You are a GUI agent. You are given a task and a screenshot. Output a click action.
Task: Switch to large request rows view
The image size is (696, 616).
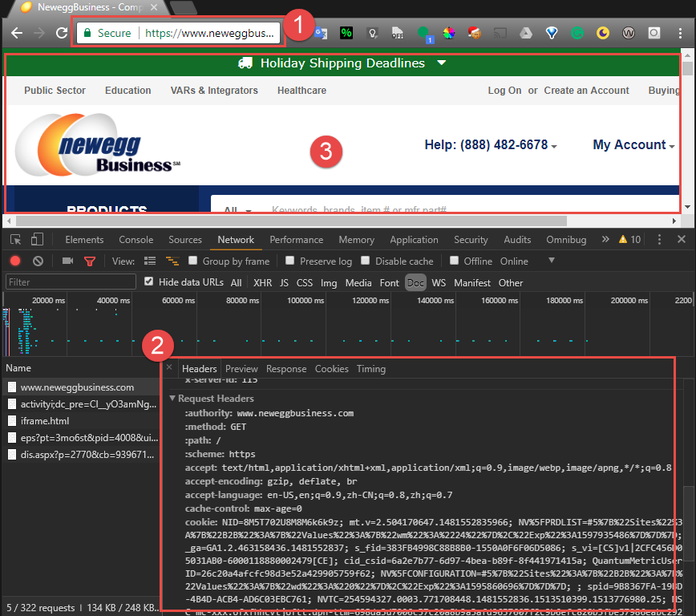(x=150, y=261)
